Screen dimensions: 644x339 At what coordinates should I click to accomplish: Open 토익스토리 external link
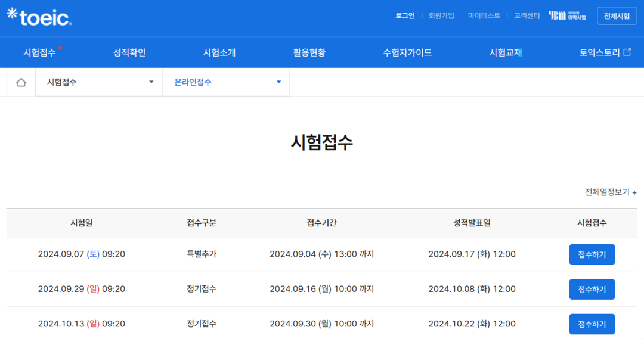click(605, 52)
